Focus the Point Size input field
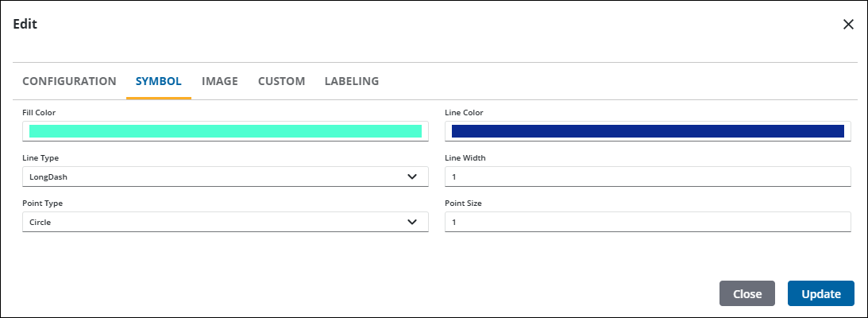The height and width of the screenshot is (318, 868). [647, 222]
